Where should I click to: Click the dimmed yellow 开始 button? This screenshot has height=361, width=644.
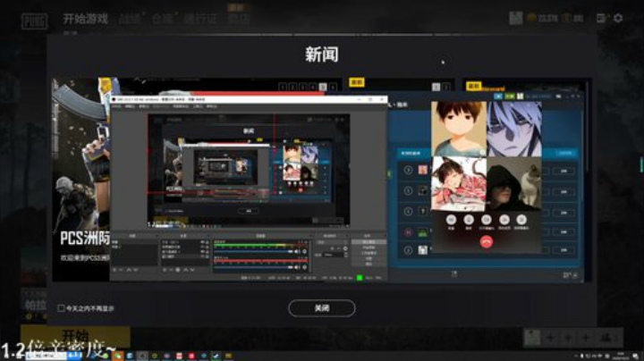click(x=75, y=337)
